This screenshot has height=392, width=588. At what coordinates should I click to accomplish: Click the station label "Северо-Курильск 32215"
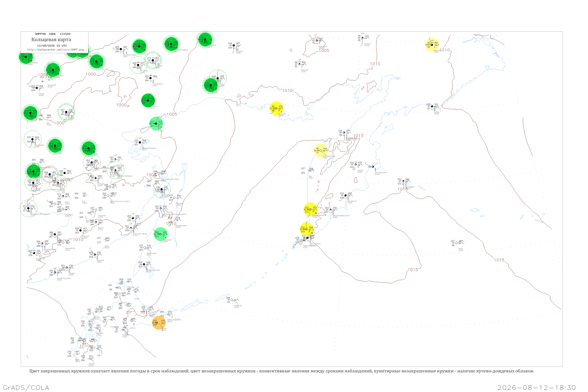[x=310, y=247]
